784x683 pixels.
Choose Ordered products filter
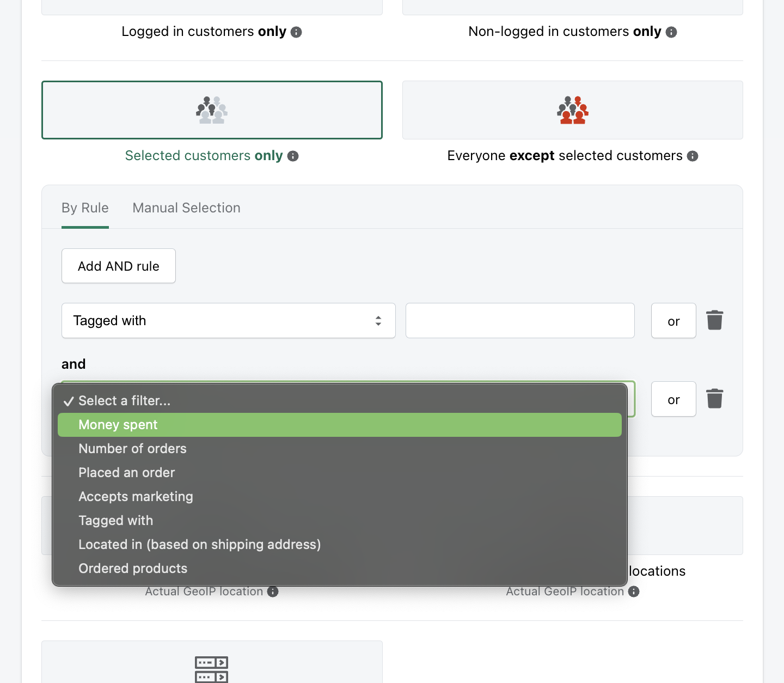[340, 569]
